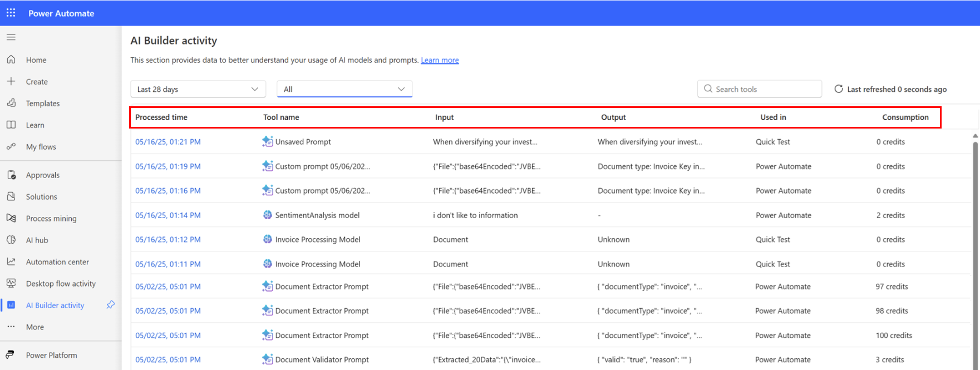Click the valid true output cell
Image resolution: width=980 pixels, height=370 pixels.
pos(644,360)
